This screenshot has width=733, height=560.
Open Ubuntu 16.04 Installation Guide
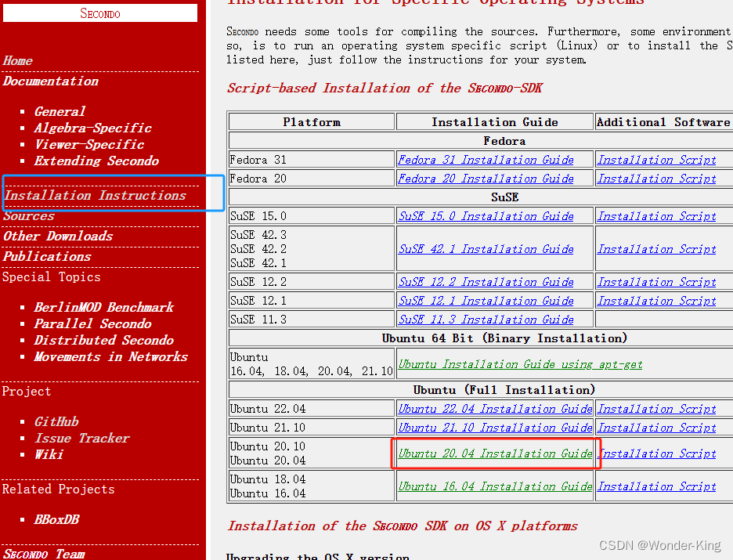495,486
